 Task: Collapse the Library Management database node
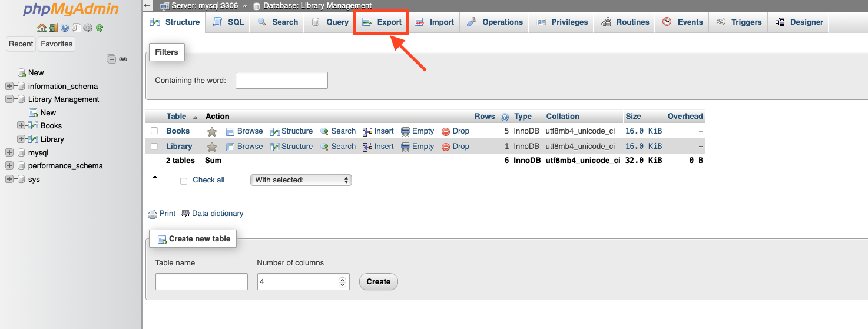click(x=9, y=99)
